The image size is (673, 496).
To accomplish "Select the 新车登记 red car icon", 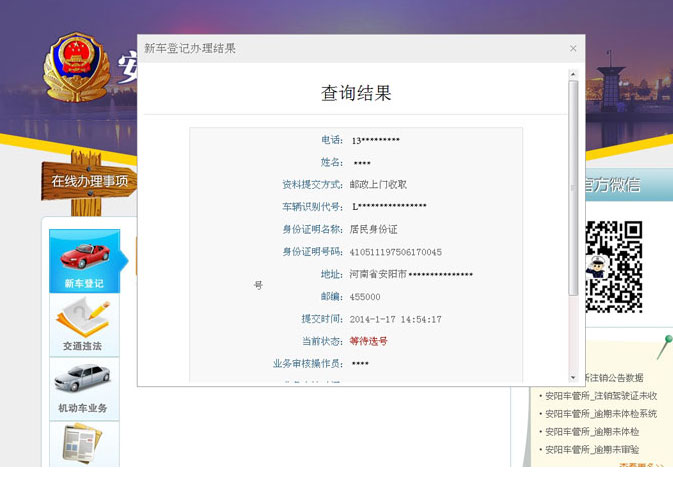I will coord(85,261).
